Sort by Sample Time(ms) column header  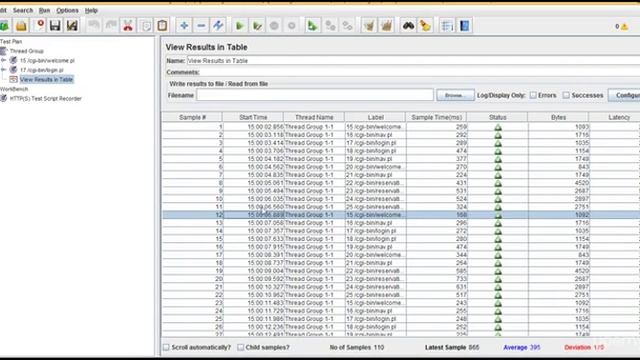pos(436,117)
